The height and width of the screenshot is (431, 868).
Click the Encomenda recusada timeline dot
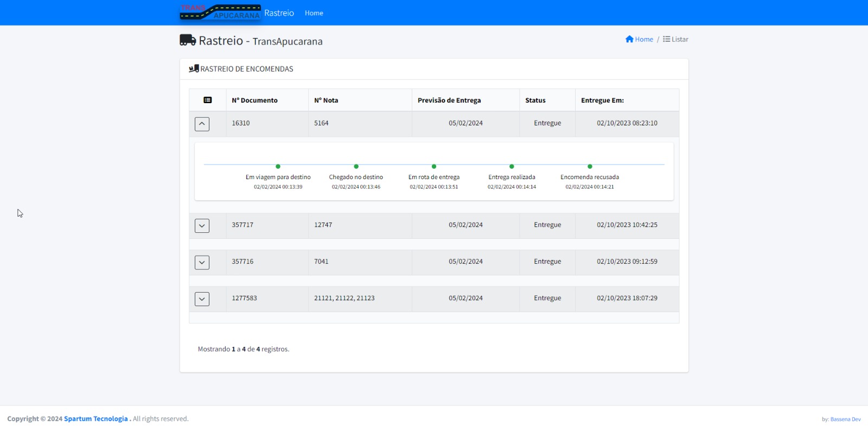[x=590, y=166]
